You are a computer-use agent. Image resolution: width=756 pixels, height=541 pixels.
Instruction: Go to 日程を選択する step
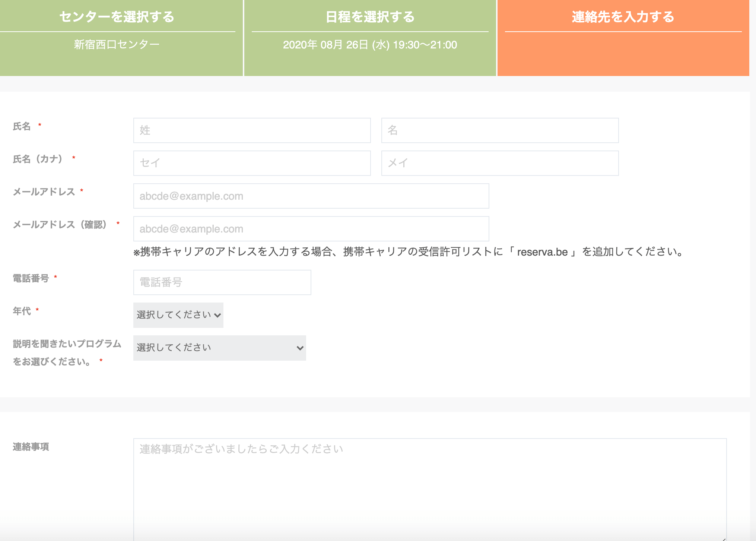[370, 17]
